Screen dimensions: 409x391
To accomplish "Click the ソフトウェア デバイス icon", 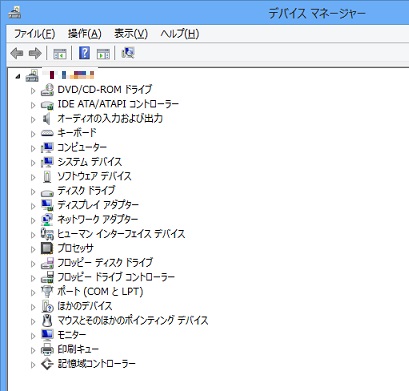I will pos(47,177).
